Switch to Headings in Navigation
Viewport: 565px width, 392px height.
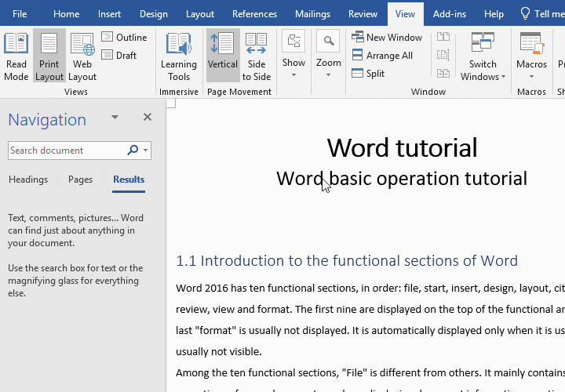[28, 180]
